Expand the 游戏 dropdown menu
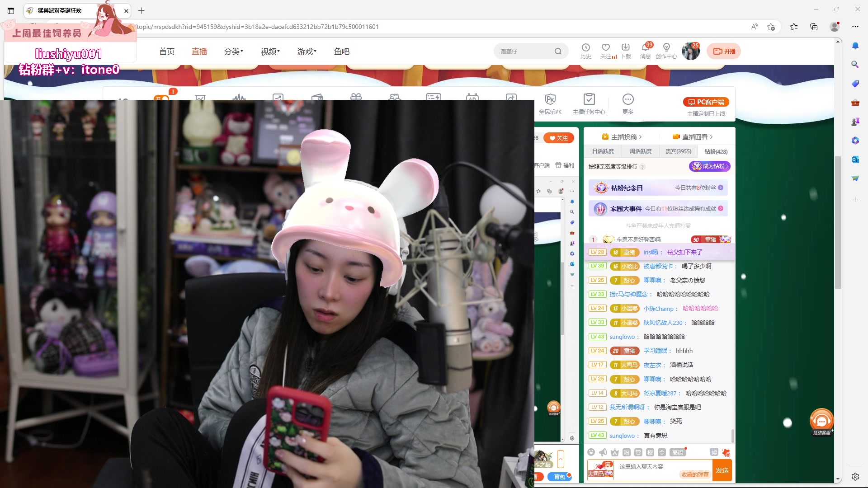This screenshot has height=488, width=868. click(307, 52)
